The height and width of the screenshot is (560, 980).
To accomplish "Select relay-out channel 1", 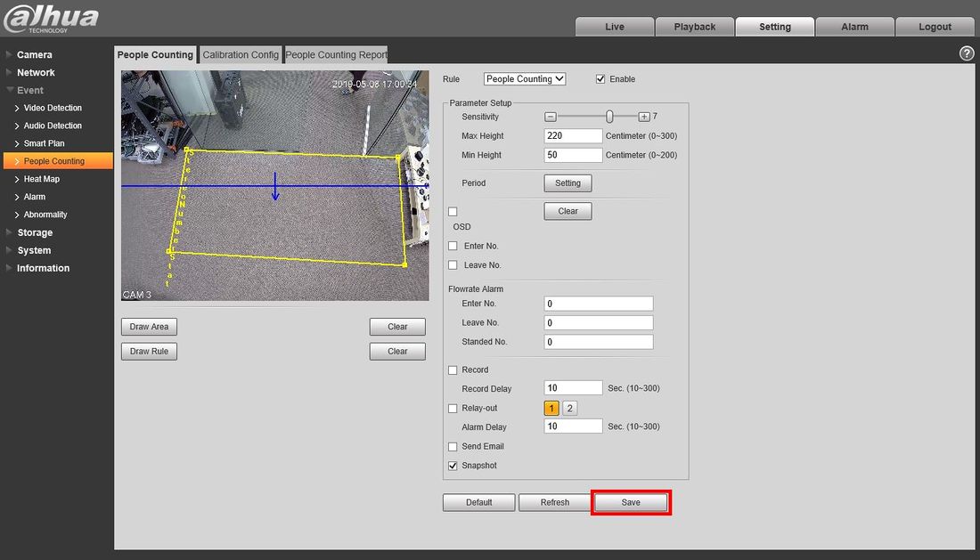I will point(551,408).
